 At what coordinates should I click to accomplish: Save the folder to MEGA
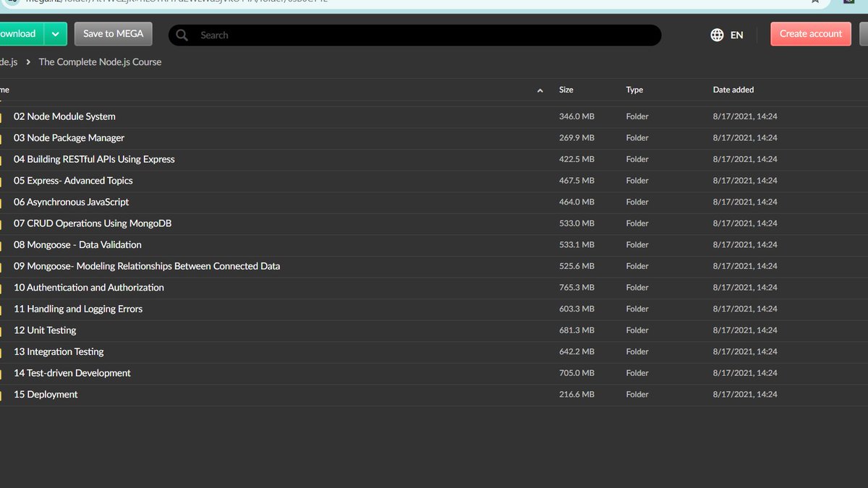point(113,34)
